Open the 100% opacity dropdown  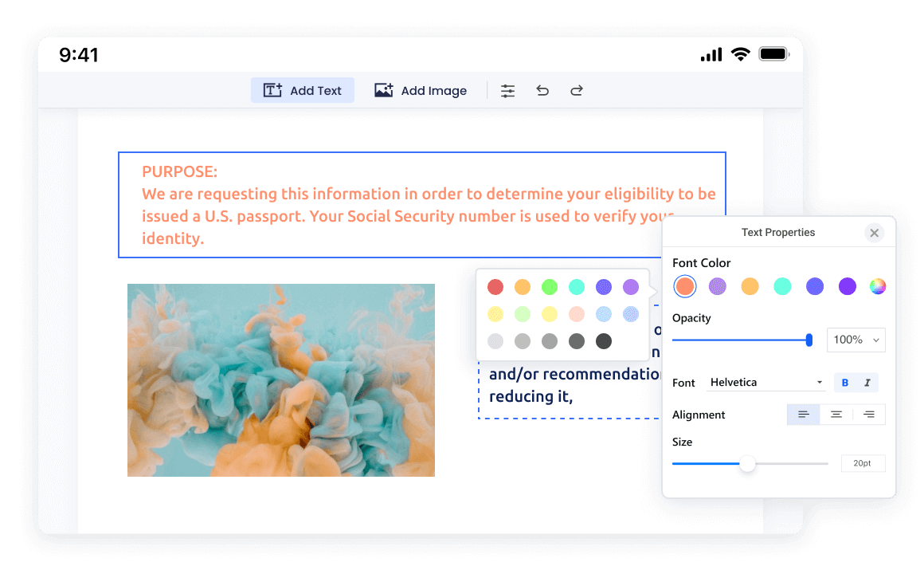[x=855, y=340]
